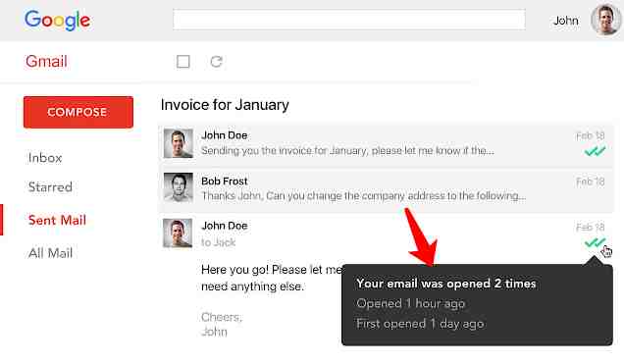This screenshot has width=624, height=364.
Task: Expand Bob Frost's collapsed reply
Action: (386, 188)
